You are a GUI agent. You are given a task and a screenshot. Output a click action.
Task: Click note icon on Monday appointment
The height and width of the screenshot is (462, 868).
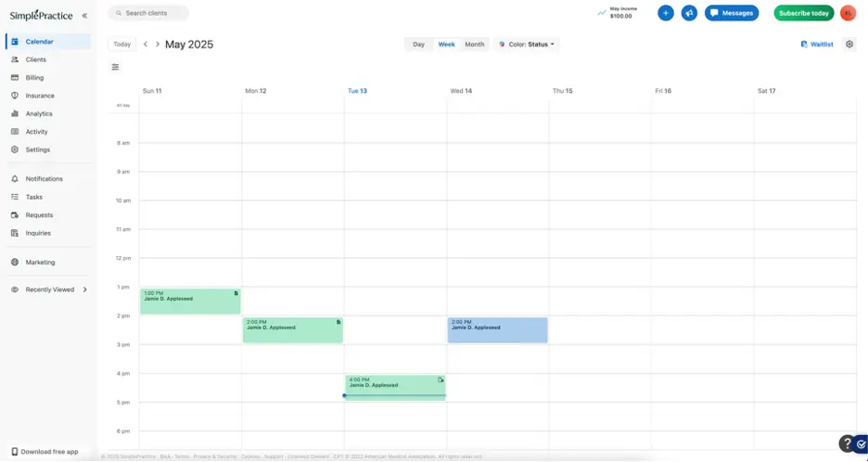(x=338, y=322)
